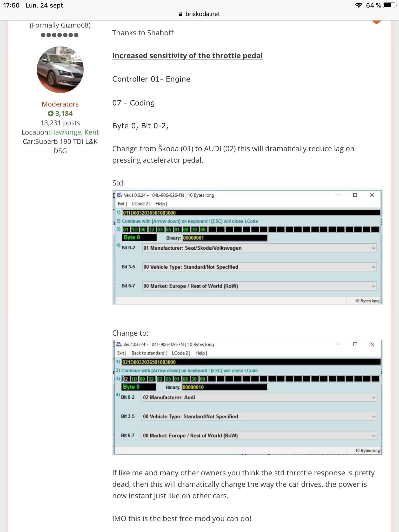Tap the user rank dots below Formally Gizmo68

click(x=60, y=35)
